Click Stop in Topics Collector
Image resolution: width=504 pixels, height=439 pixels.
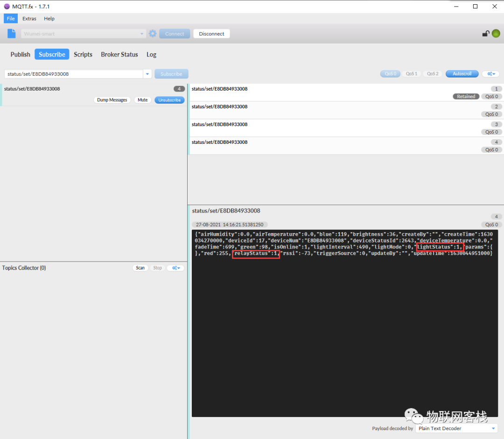pyautogui.click(x=158, y=268)
